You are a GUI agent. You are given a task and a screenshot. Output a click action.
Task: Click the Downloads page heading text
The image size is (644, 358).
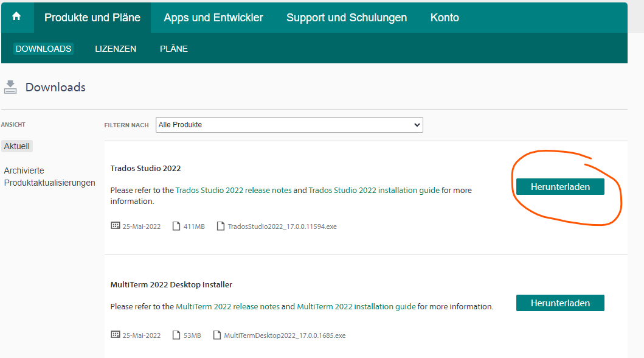click(x=55, y=87)
